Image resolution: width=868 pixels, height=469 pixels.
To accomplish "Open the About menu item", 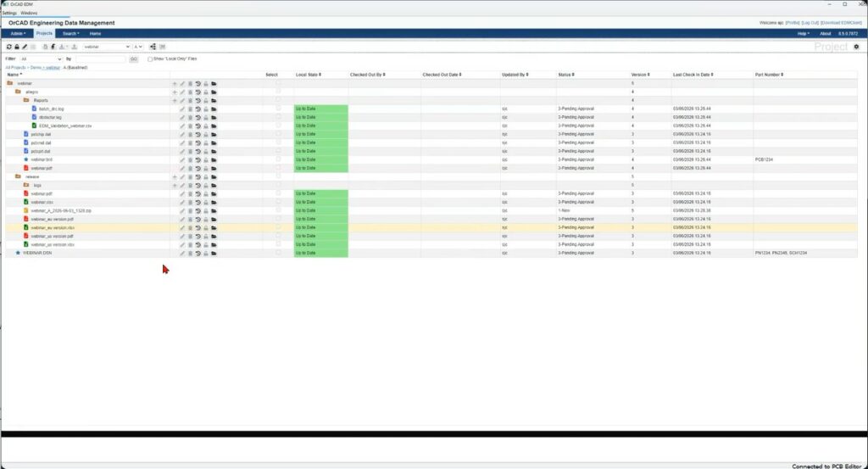I will [826, 34].
